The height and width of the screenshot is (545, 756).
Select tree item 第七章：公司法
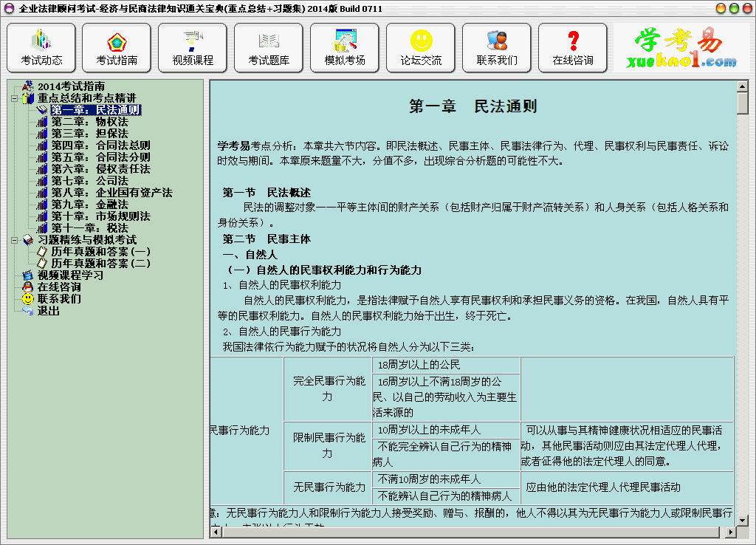(x=90, y=181)
